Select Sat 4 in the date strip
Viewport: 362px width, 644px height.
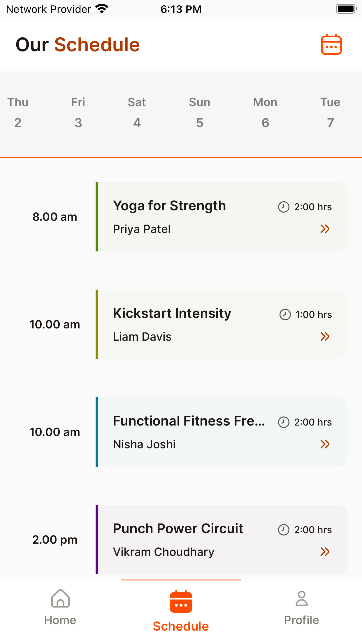pyautogui.click(x=137, y=113)
